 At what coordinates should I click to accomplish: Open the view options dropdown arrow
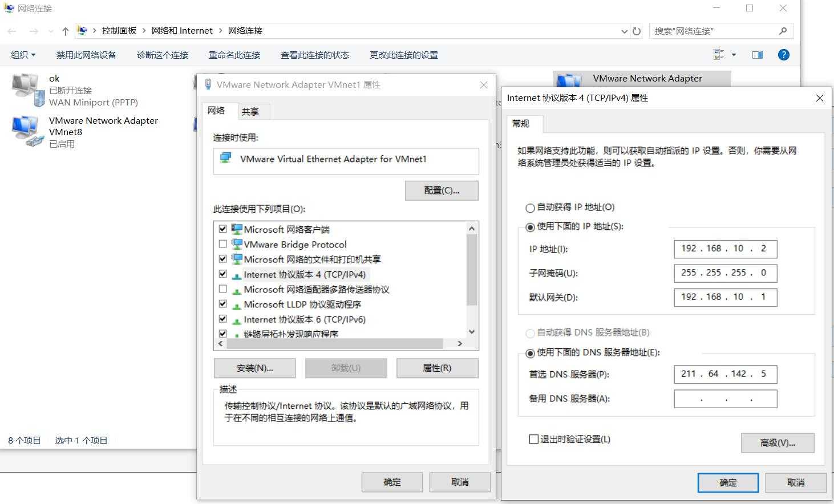point(734,55)
